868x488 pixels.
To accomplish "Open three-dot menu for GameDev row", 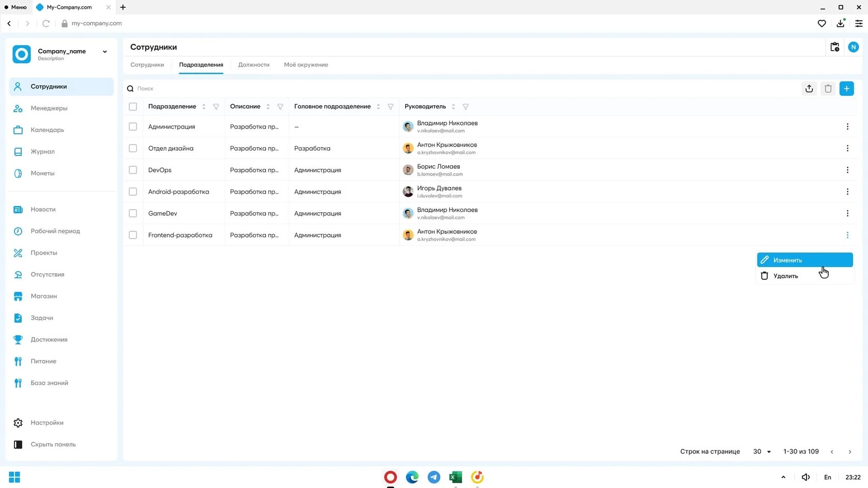I will (x=847, y=213).
